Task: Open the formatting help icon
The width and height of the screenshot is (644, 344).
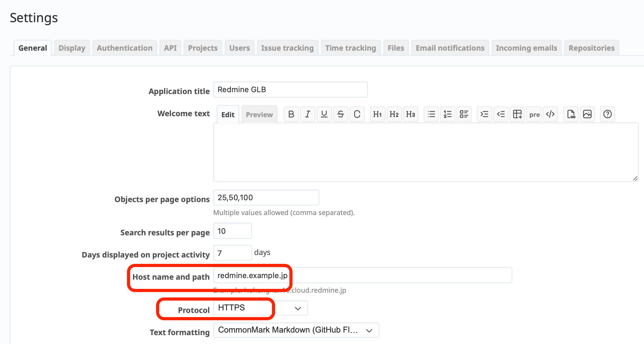Action: tap(607, 114)
